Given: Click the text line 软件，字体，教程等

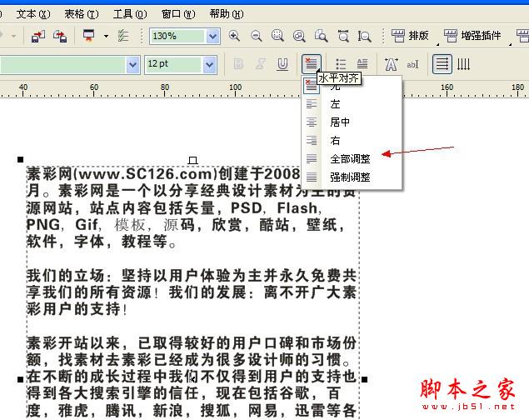Looking at the screenshot, I should [x=101, y=242].
